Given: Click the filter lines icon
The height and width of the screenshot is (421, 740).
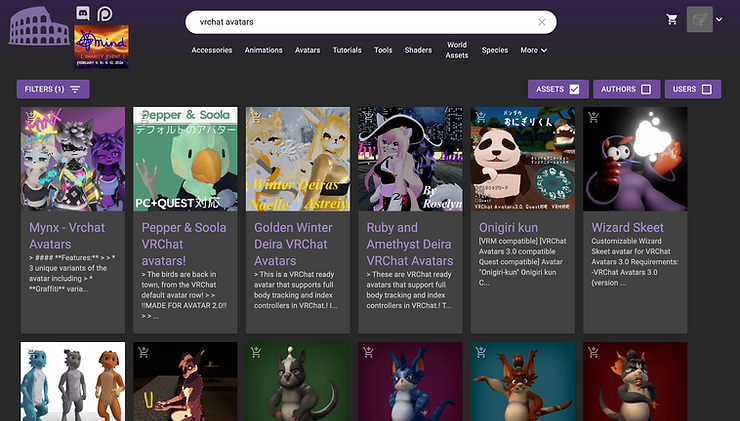Looking at the screenshot, I should point(75,89).
